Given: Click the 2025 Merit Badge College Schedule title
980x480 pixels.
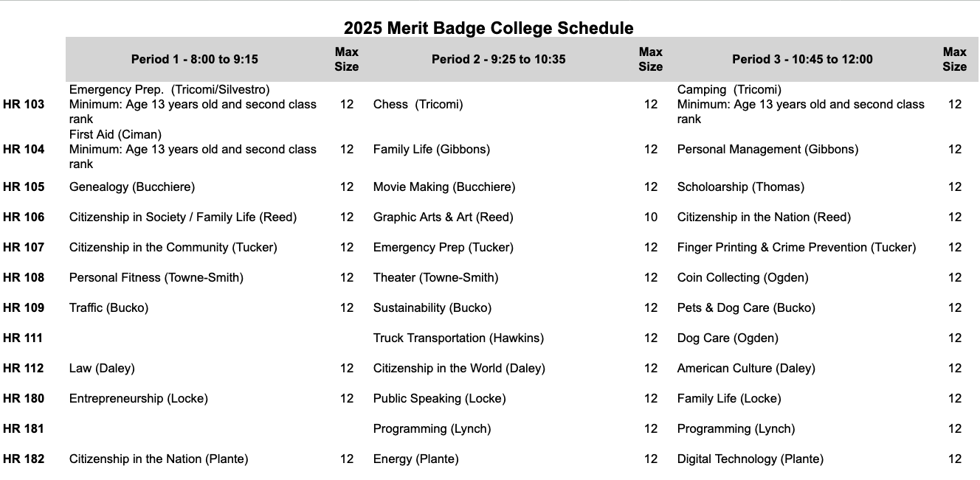Looking at the screenshot, I should (x=489, y=28).
